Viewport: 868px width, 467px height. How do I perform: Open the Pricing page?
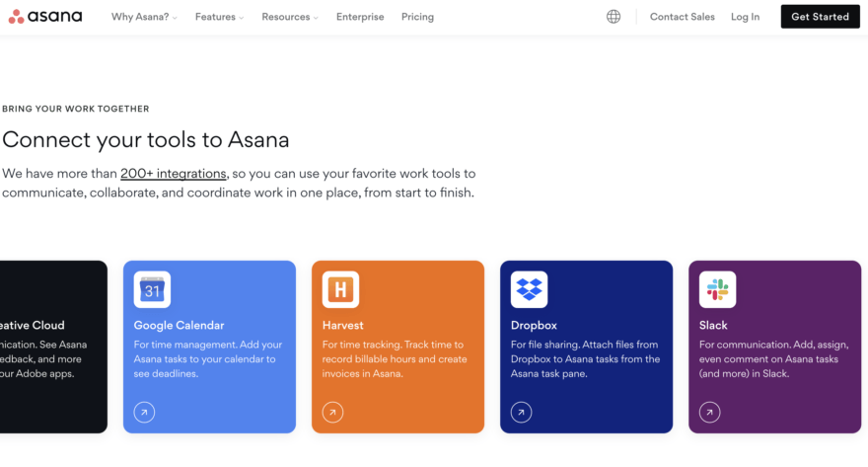[417, 17]
